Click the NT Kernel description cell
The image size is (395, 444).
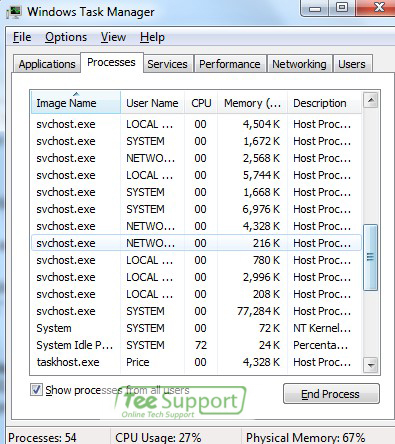tap(322, 328)
